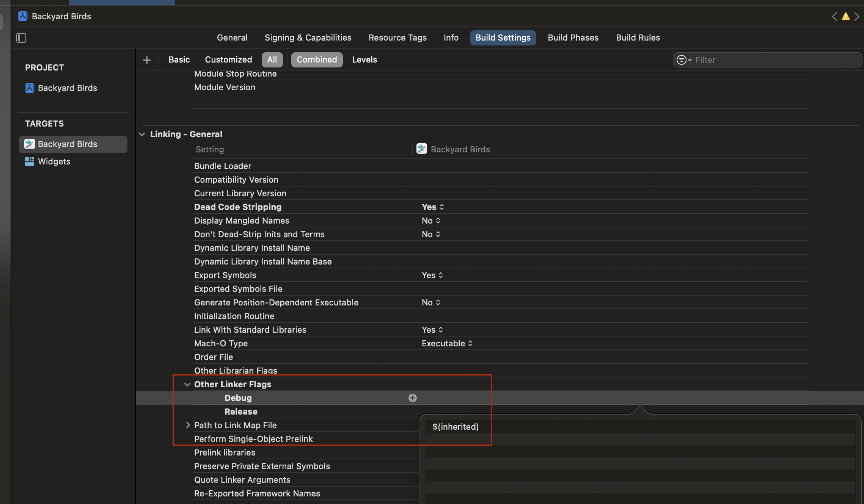864x504 pixels.
Task: Select Dynamic Library Install Name setting
Action: click(x=252, y=248)
